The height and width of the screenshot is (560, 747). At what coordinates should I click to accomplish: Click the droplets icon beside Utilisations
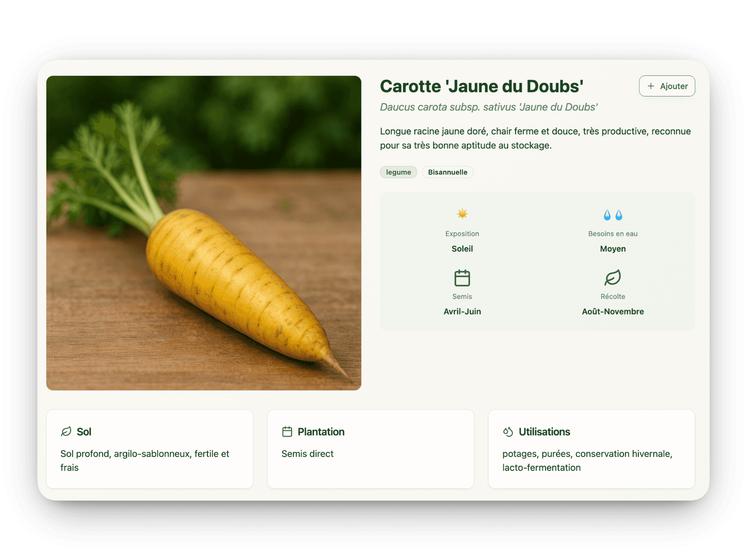tap(508, 431)
